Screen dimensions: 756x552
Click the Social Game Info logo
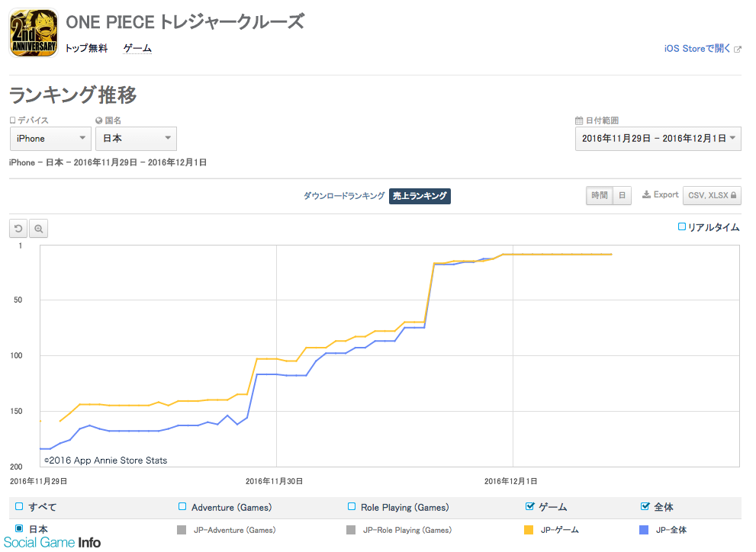pos(53,542)
